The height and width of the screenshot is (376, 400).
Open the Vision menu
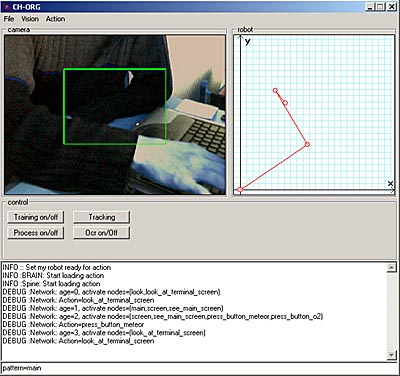coord(30,19)
